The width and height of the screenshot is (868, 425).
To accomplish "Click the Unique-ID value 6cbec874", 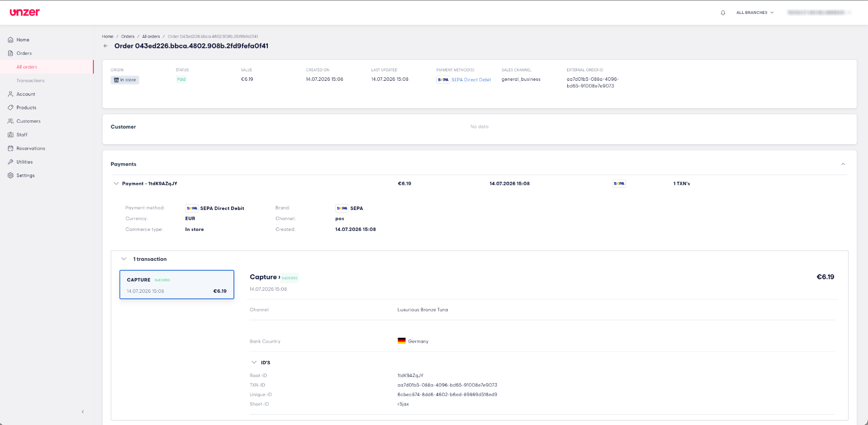I will coord(447,395).
